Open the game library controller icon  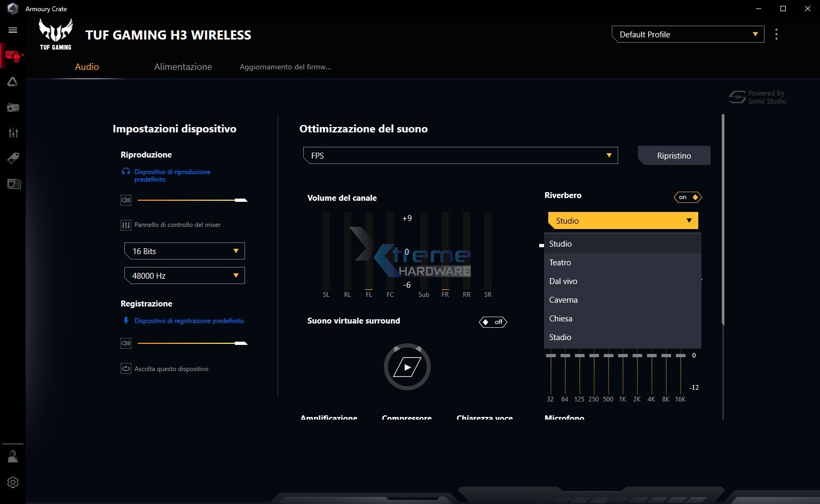[x=13, y=107]
